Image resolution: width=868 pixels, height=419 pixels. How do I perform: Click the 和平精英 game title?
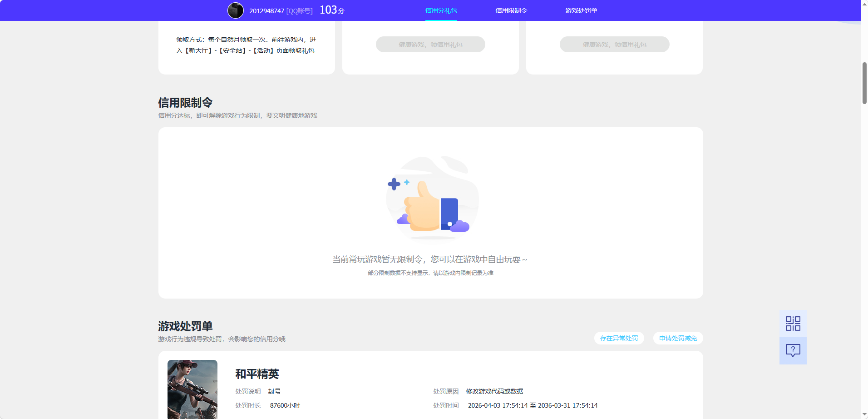point(257,374)
